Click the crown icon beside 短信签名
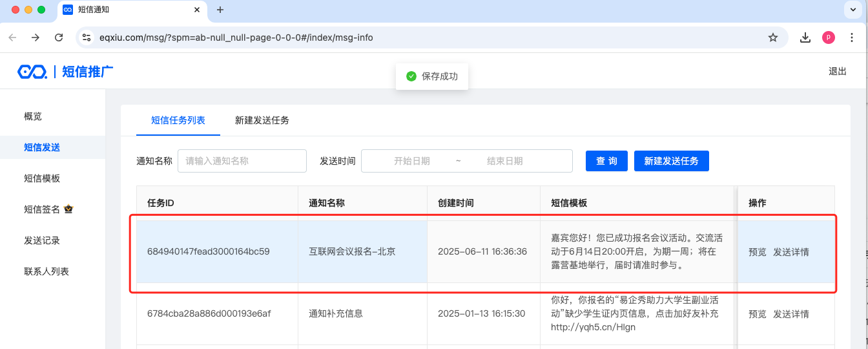 [x=68, y=209]
